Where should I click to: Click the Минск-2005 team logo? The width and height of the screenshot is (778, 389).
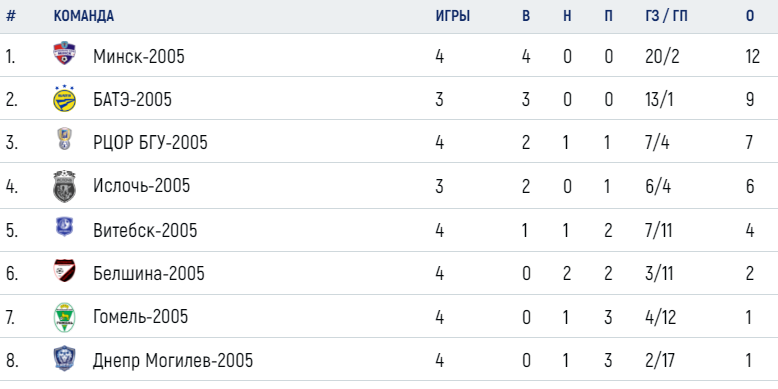click(x=65, y=54)
